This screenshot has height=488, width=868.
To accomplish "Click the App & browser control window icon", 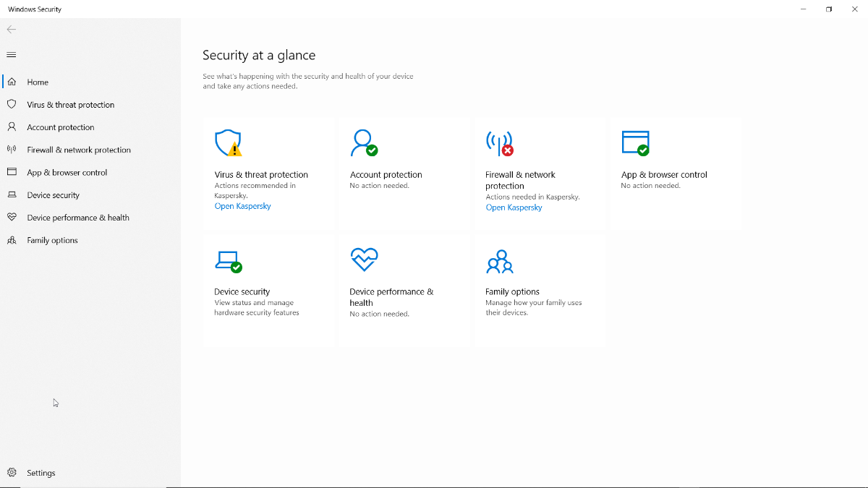I will (x=635, y=143).
